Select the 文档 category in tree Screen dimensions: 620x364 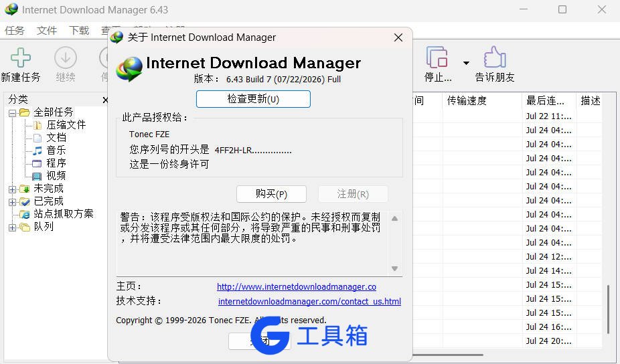coord(56,138)
